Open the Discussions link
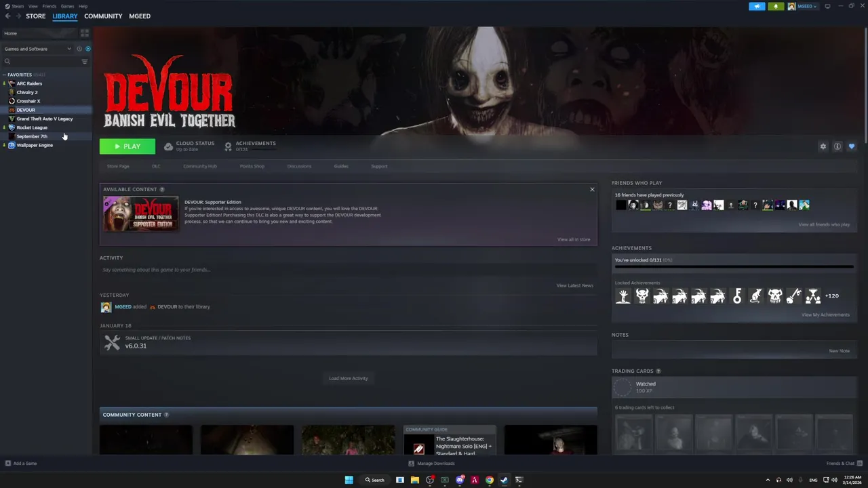The height and width of the screenshot is (488, 868). tap(299, 166)
